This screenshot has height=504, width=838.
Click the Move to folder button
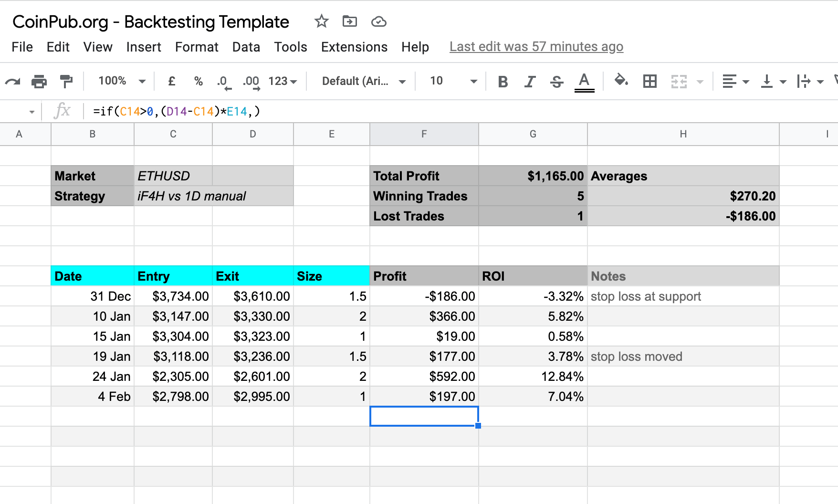[350, 21]
